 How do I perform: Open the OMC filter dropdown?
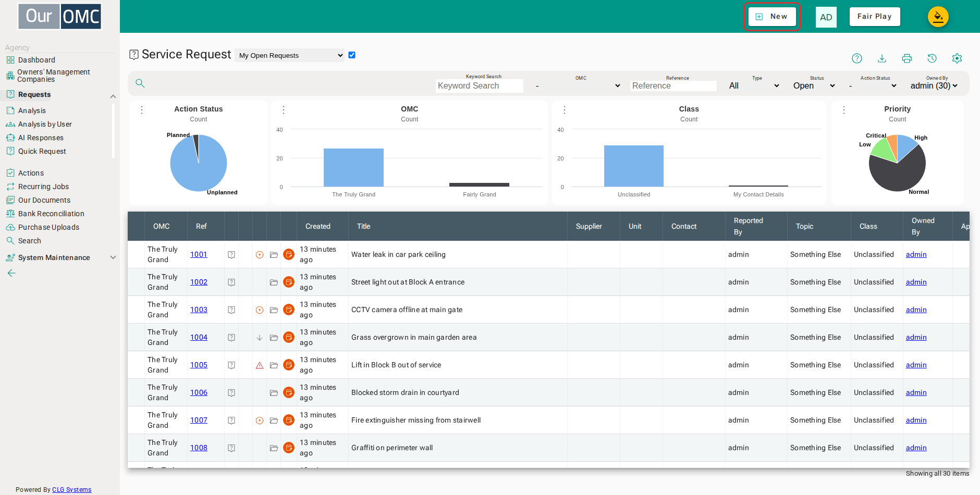point(579,86)
